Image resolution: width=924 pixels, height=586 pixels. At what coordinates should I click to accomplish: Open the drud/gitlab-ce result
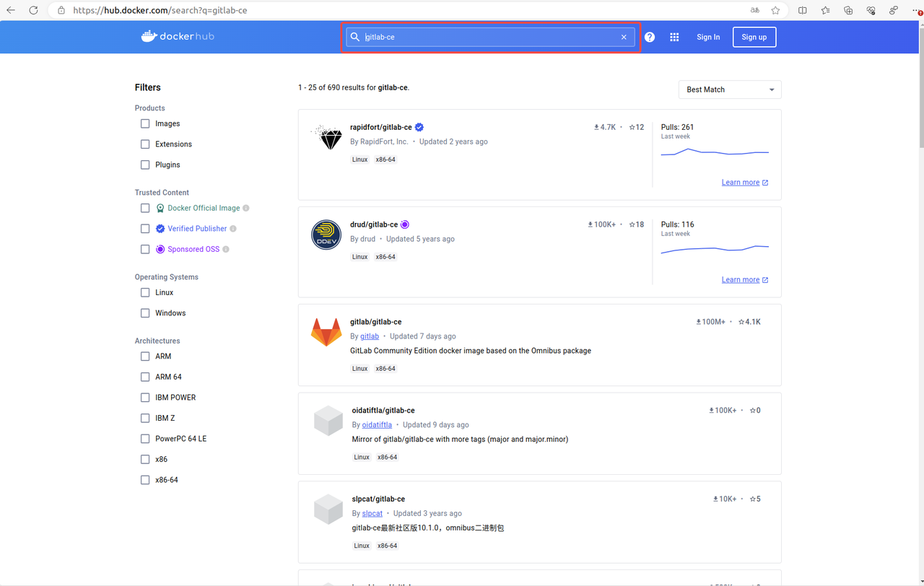coord(374,224)
